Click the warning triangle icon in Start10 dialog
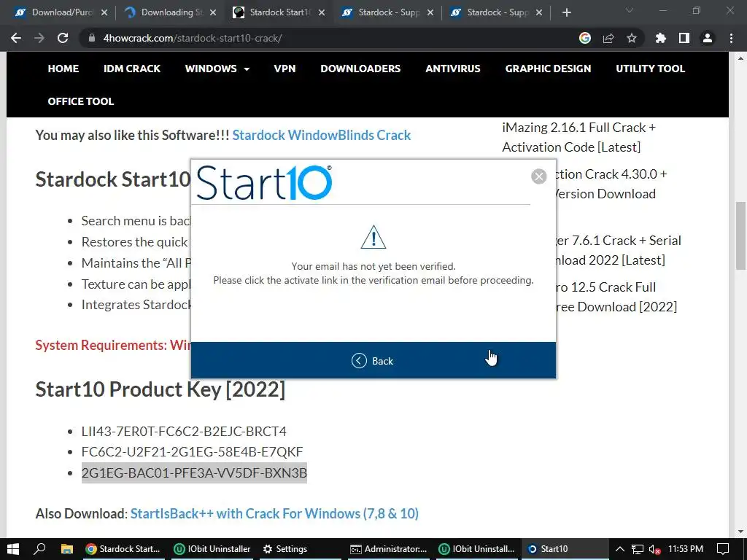 pos(373,237)
